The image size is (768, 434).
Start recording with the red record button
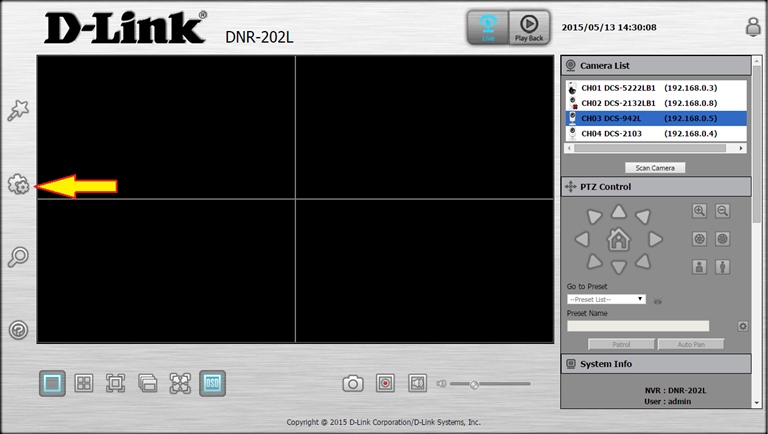point(385,383)
